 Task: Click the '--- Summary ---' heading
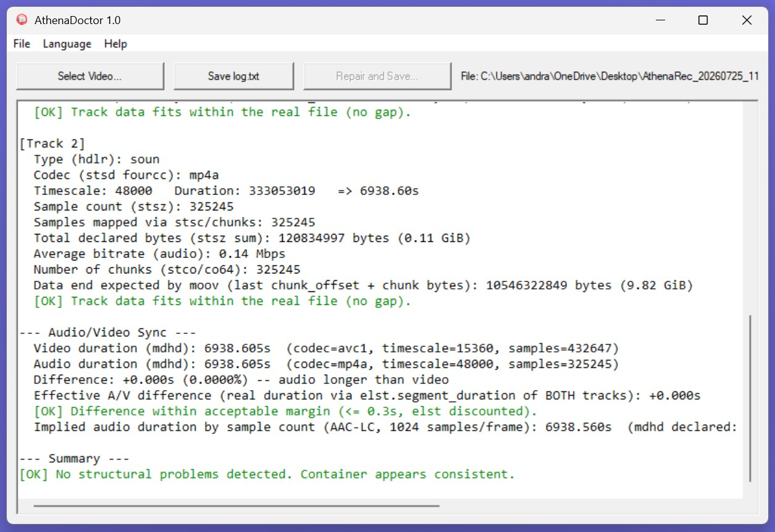(x=74, y=459)
